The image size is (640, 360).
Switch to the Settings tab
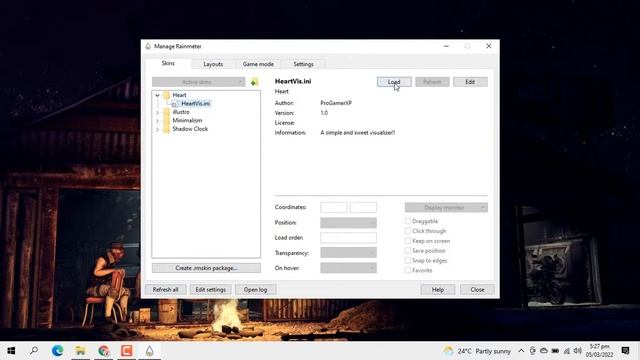click(303, 64)
